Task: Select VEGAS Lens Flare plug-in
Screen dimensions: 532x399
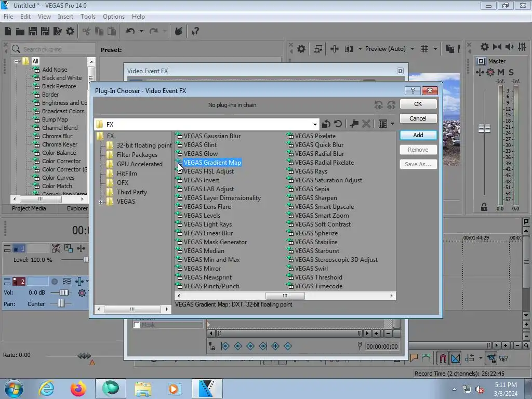Action: tap(207, 207)
